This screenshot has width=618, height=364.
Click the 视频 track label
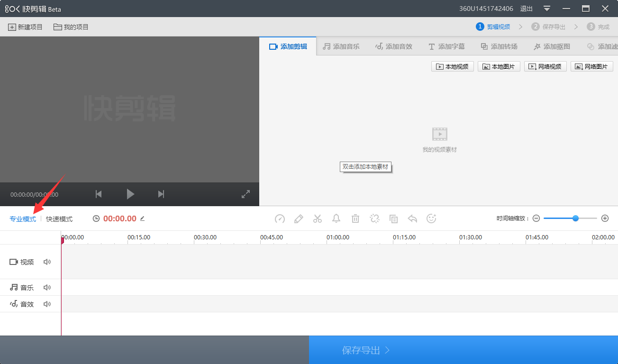tap(22, 262)
